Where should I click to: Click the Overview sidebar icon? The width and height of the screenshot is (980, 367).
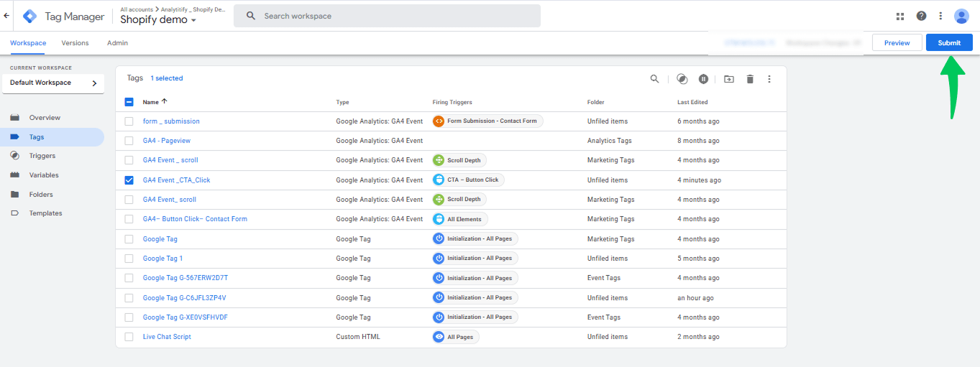(15, 118)
